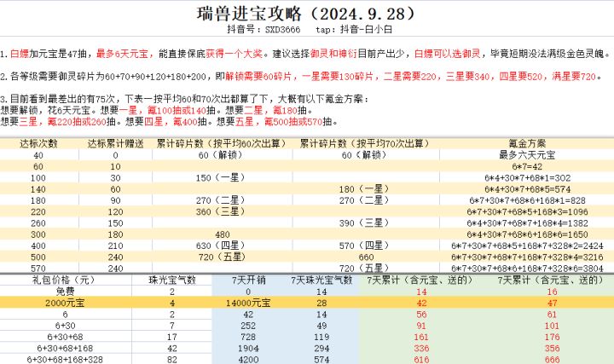The width and height of the screenshot is (614, 364).
Task: Click the 礼包价格（元） header
Action: click(x=64, y=280)
